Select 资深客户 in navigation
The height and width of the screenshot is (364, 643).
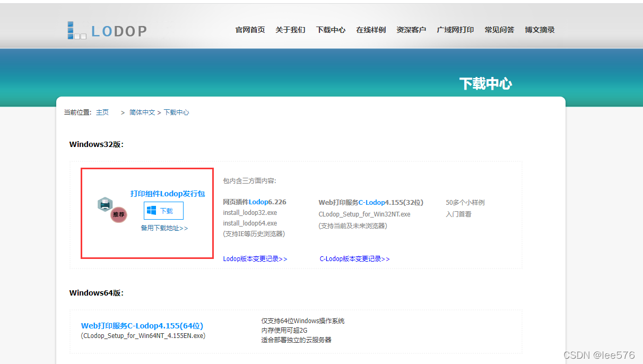pos(411,30)
